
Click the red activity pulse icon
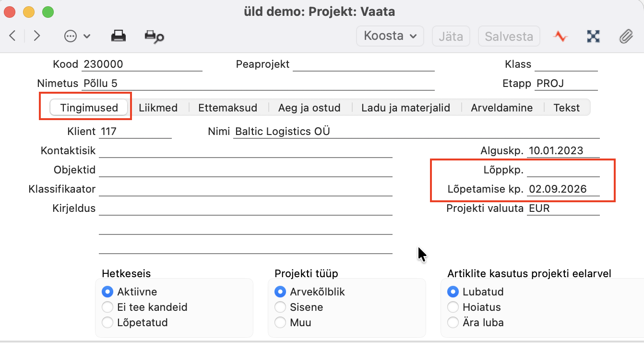[x=561, y=36]
